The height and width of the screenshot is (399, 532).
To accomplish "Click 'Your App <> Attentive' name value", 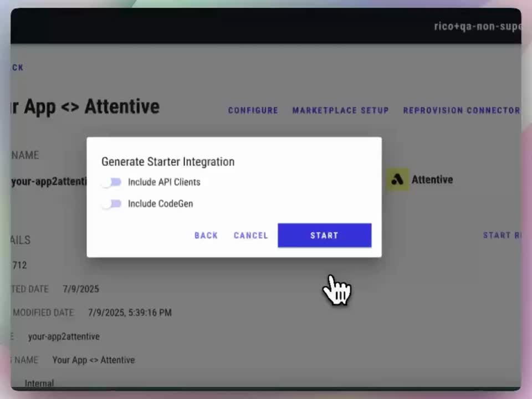I will (94, 360).
